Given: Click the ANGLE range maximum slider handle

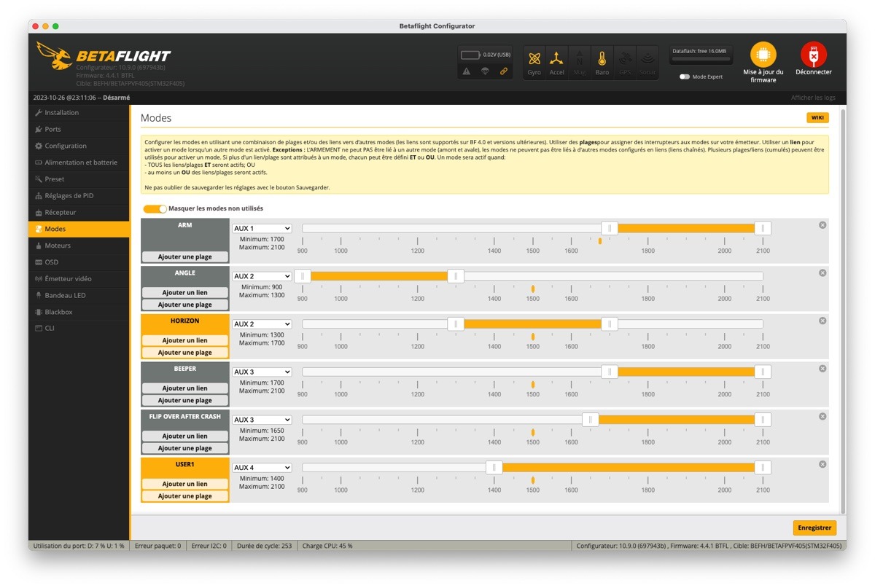Looking at the screenshot, I should tap(456, 276).
